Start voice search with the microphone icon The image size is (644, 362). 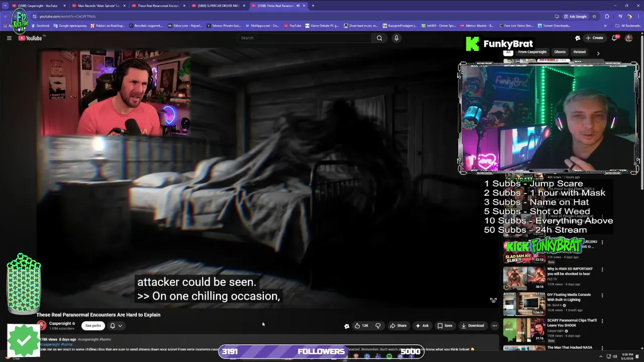click(396, 38)
